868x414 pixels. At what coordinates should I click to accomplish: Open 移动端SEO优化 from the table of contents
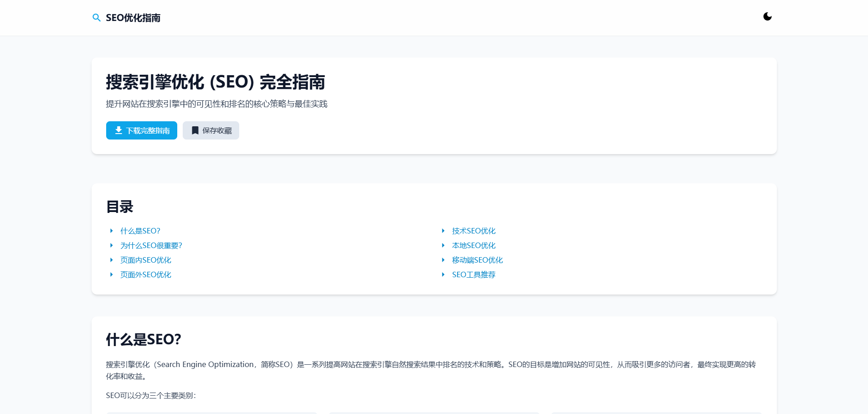(477, 260)
